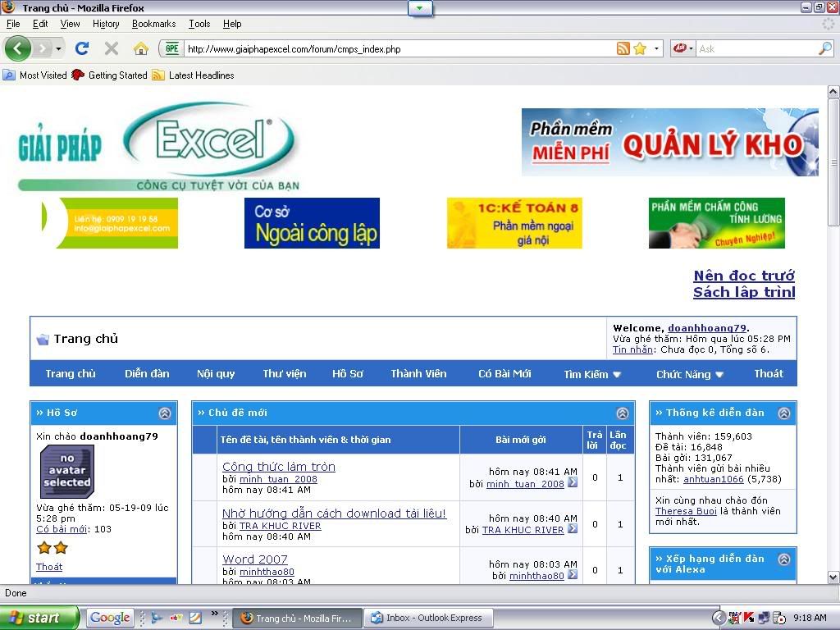Reload the page with the refresh icon
The width and height of the screenshot is (840, 630).
tap(82, 48)
